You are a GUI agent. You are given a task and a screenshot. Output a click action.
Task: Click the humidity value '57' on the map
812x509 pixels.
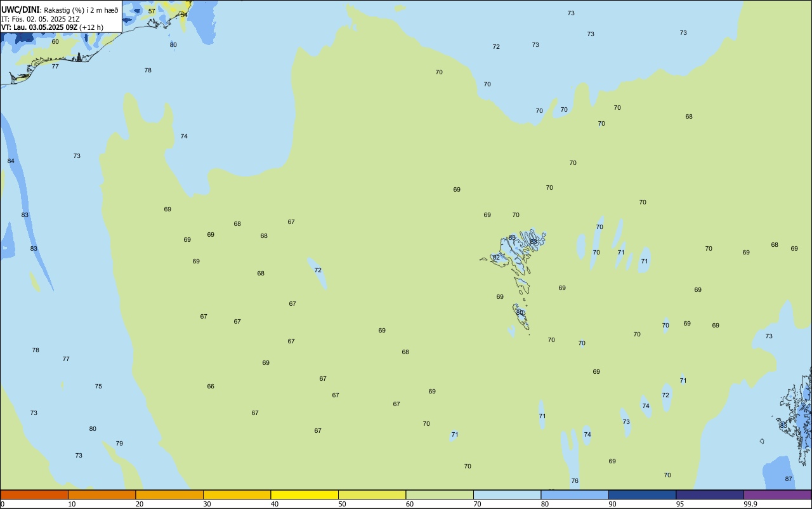152,11
